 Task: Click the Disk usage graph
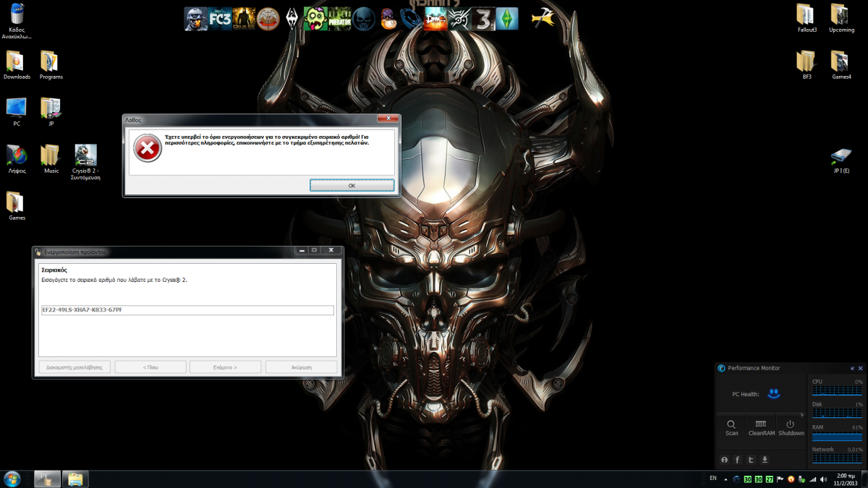837,413
